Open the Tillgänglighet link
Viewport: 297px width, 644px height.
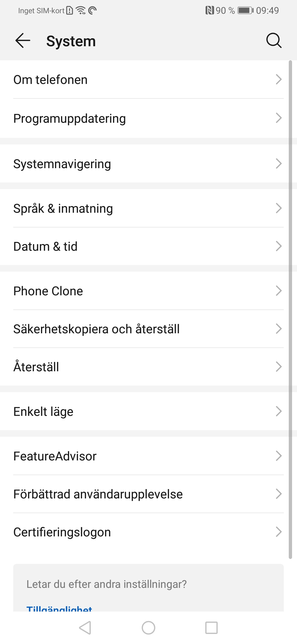coord(59,608)
